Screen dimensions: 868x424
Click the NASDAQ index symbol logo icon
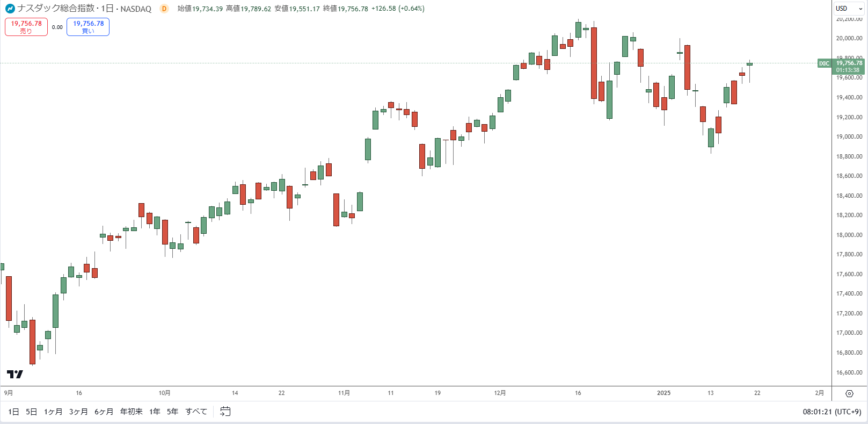click(10, 9)
